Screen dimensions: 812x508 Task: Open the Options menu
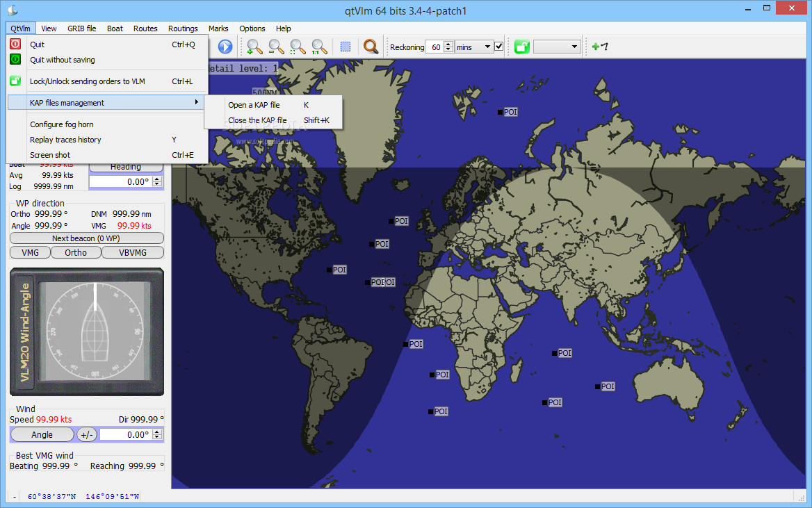pos(252,28)
